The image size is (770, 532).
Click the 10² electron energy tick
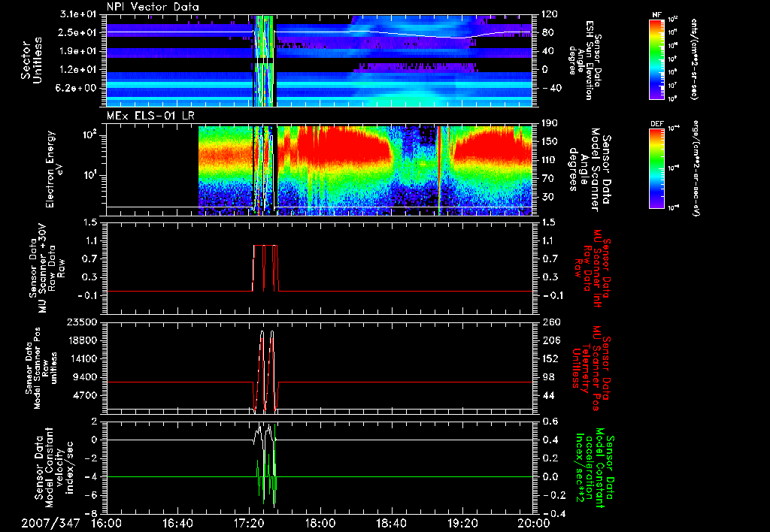(90, 135)
